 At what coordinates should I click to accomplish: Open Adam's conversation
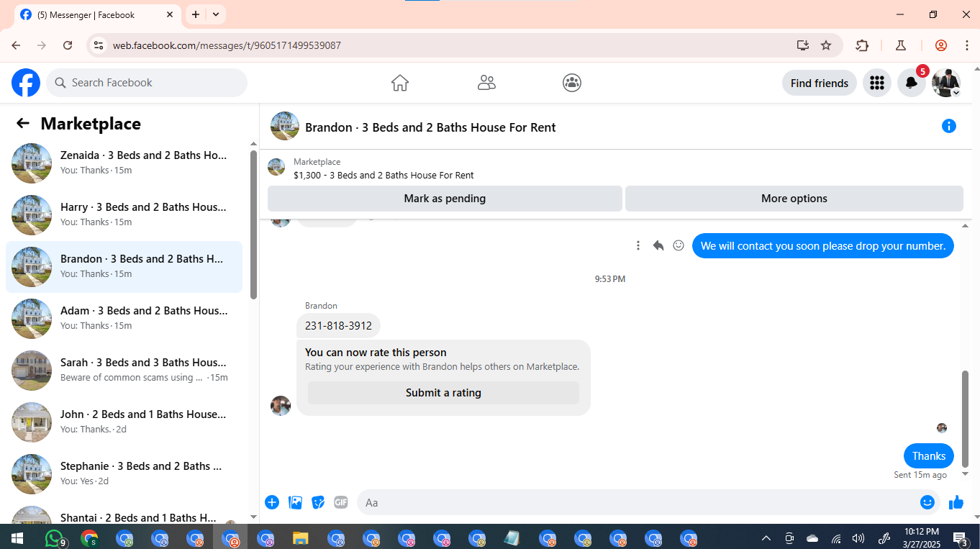124,319
